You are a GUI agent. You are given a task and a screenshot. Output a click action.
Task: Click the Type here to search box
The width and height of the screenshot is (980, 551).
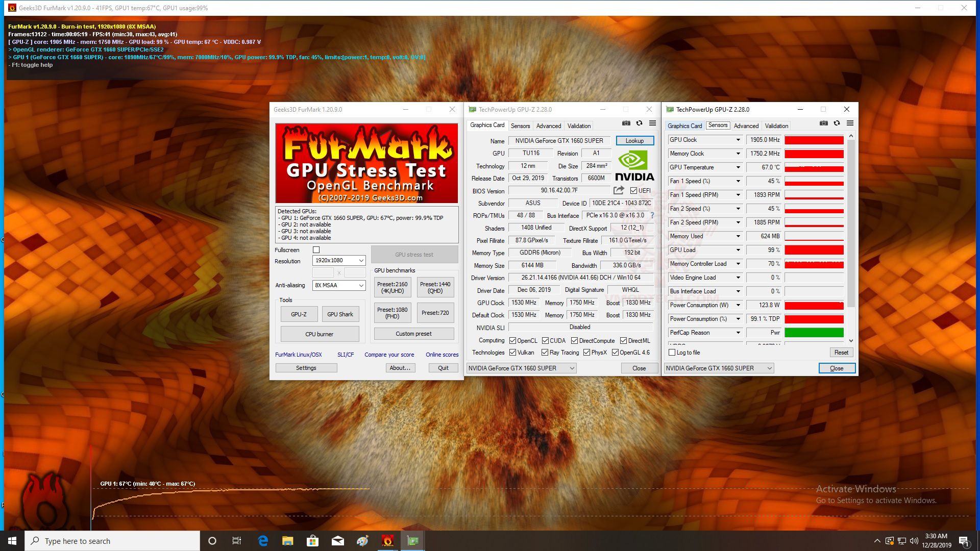(112, 541)
